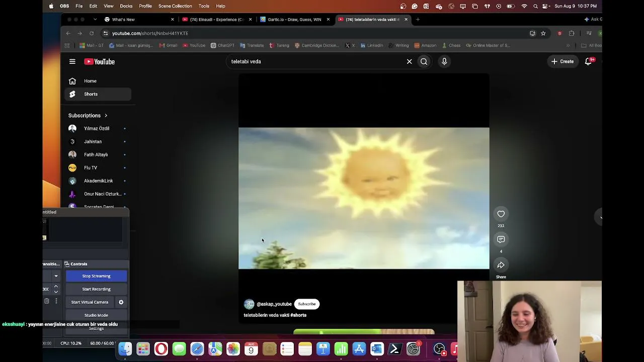The height and width of the screenshot is (362, 644).
Task: Click the #shorts hashtag in the title
Action: click(298, 315)
